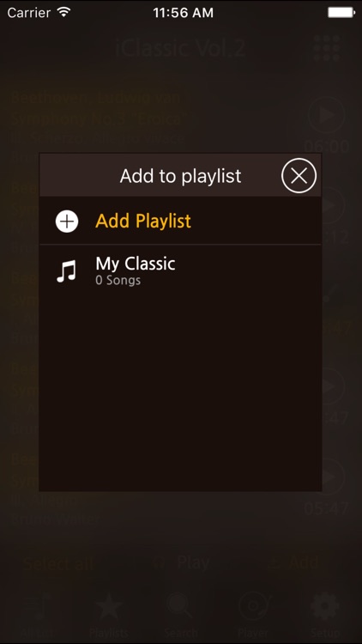This screenshot has width=362, height=644.
Task: Tap the dimmed Select all button
Action: (58, 563)
